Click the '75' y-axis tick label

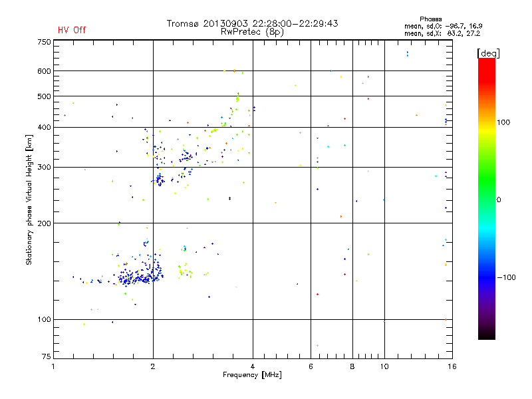47,356
